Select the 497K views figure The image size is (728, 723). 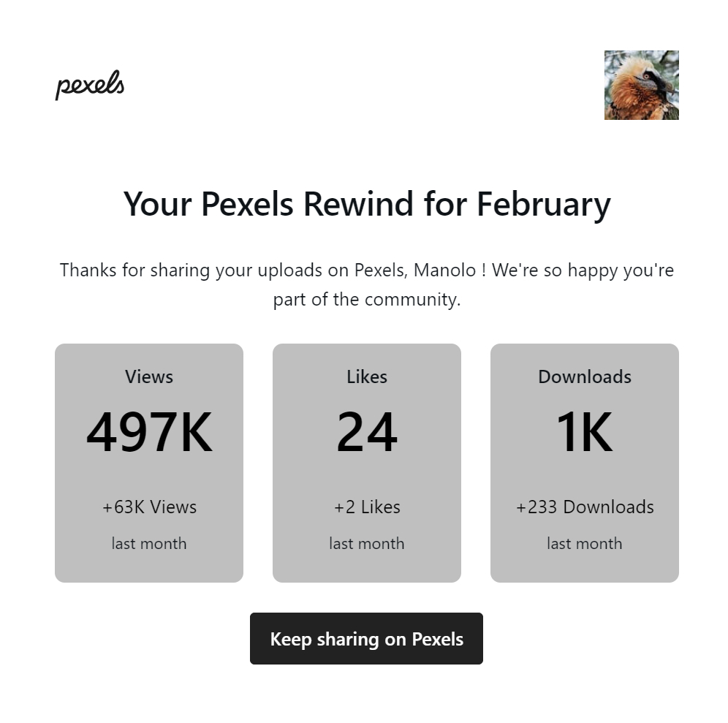(x=149, y=433)
